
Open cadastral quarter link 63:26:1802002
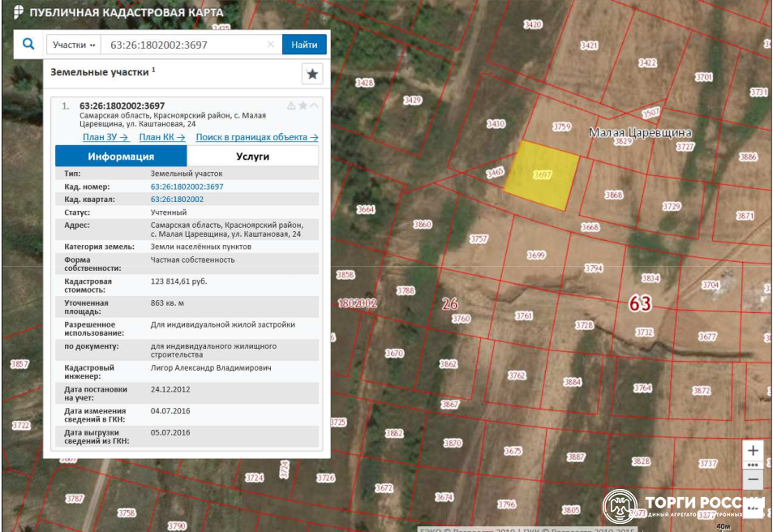(x=177, y=199)
